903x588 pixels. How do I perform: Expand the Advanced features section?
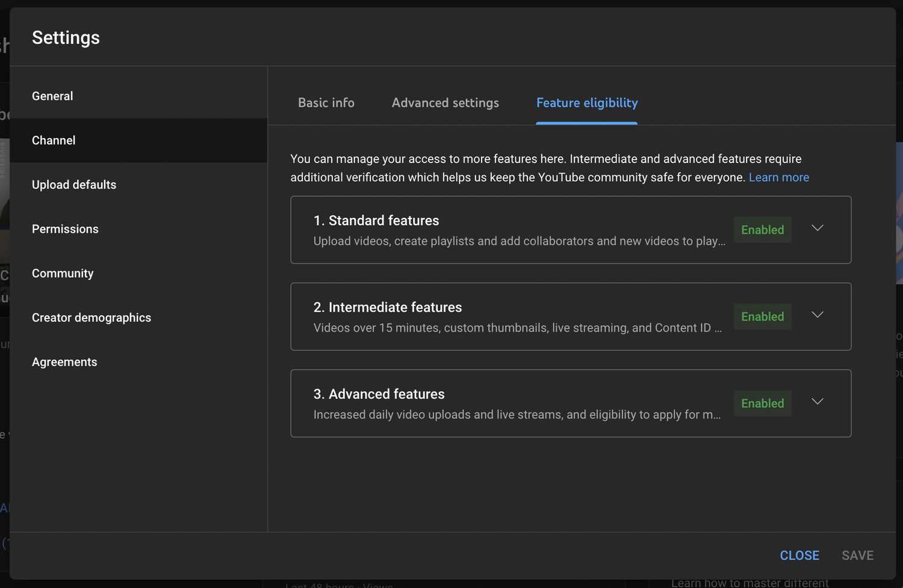click(x=817, y=402)
